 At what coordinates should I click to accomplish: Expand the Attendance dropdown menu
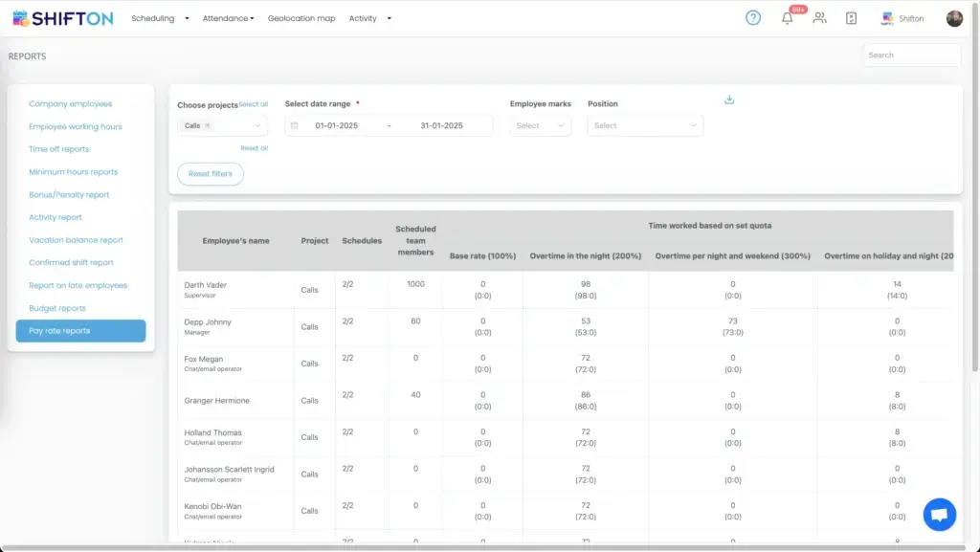coord(228,18)
